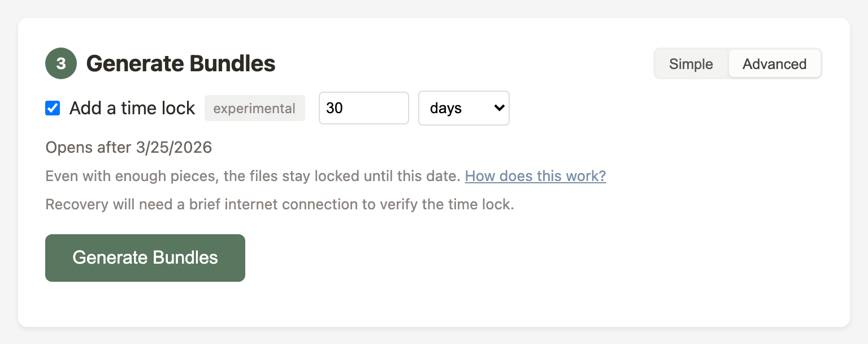
Task: Select the numeric time lock value input
Action: pos(363,108)
